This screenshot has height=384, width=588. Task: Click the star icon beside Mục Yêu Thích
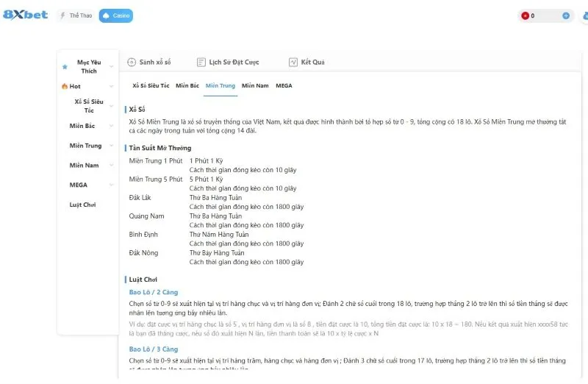tap(65, 67)
